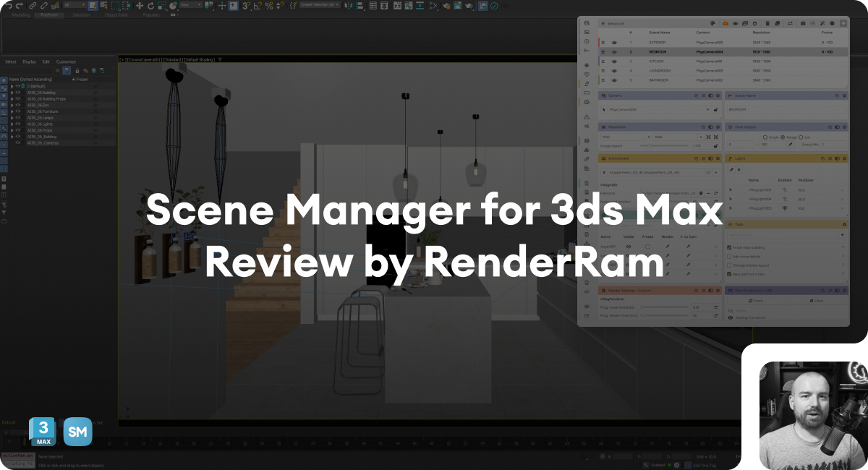Image resolution: width=868 pixels, height=470 pixels.
Task: Click the Fetch button in Post-Production panel
Action: [x=757, y=301]
